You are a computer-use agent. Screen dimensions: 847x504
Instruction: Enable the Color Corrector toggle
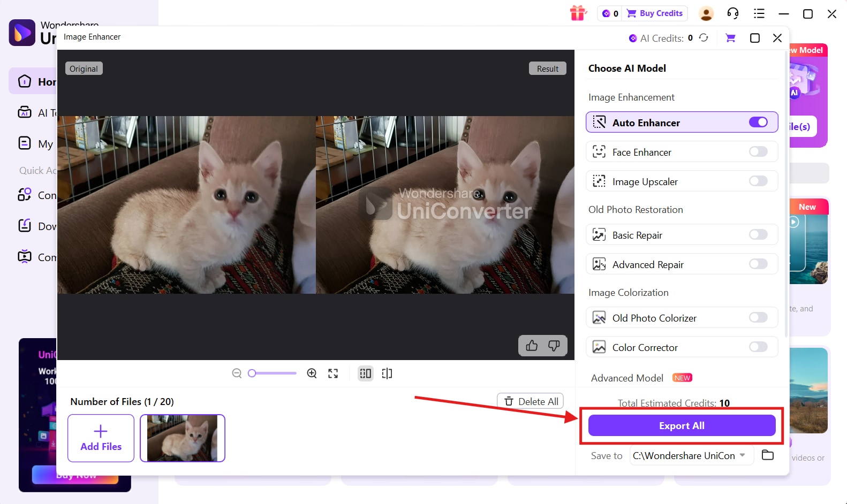pos(758,347)
